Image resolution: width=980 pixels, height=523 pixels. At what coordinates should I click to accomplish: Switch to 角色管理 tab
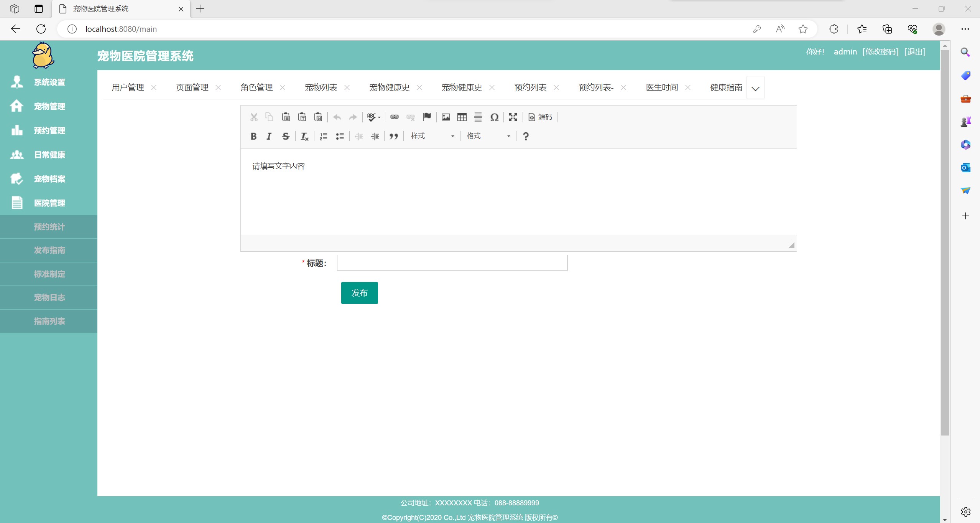point(257,87)
